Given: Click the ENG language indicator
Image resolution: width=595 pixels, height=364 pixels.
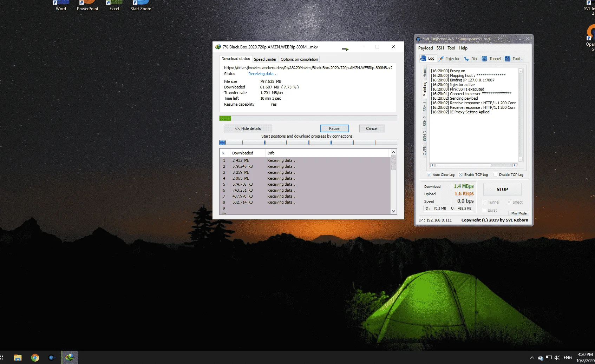Looking at the screenshot, I should (x=568, y=358).
